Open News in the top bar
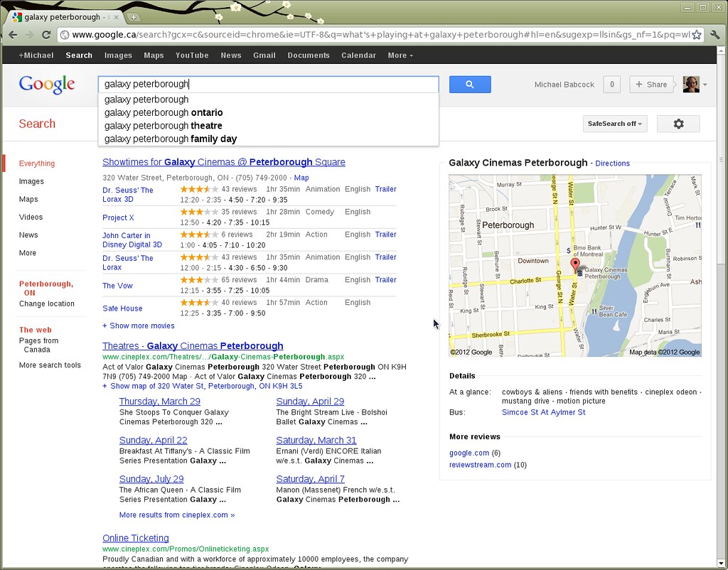The height and width of the screenshot is (570, 728). [231, 55]
